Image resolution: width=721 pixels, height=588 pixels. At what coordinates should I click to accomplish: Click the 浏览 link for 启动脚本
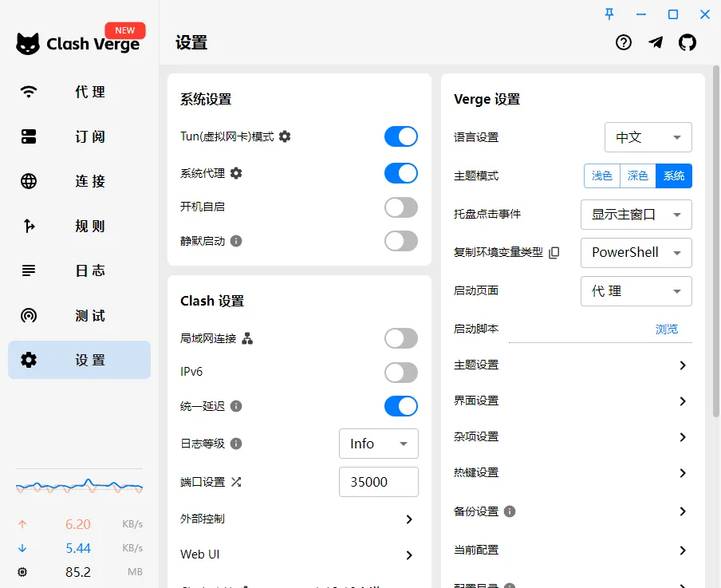(667, 329)
